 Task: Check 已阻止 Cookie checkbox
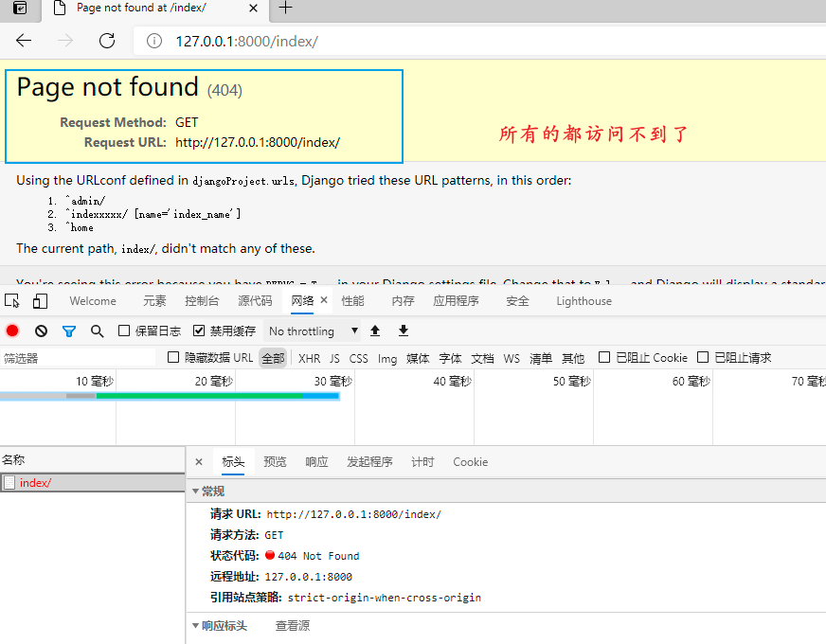[x=604, y=358]
